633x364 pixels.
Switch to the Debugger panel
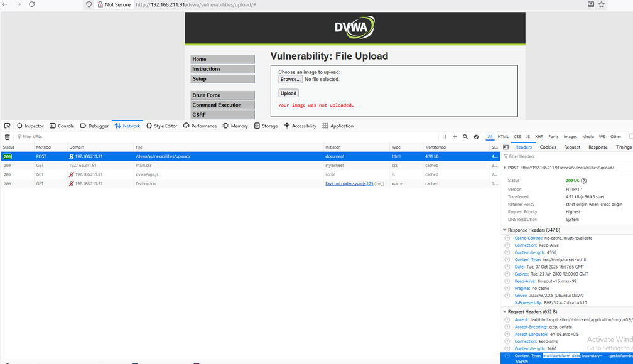94,126
